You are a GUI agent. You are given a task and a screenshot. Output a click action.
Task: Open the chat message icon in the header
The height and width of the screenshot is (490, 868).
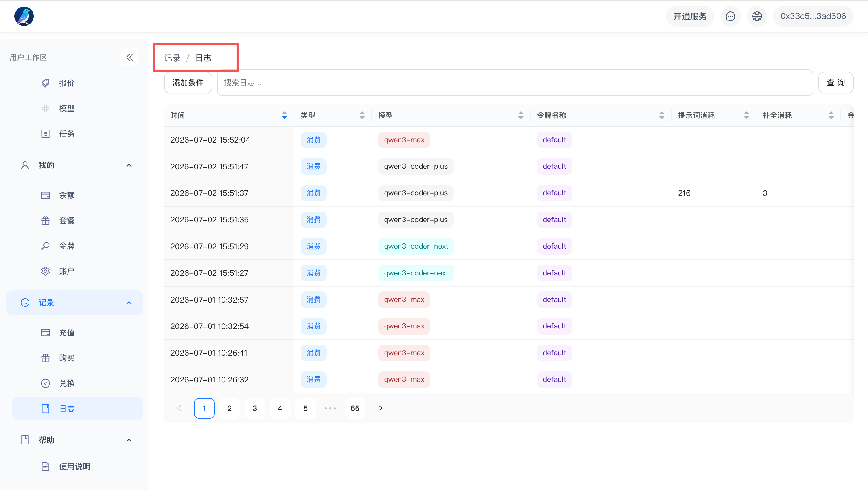730,16
